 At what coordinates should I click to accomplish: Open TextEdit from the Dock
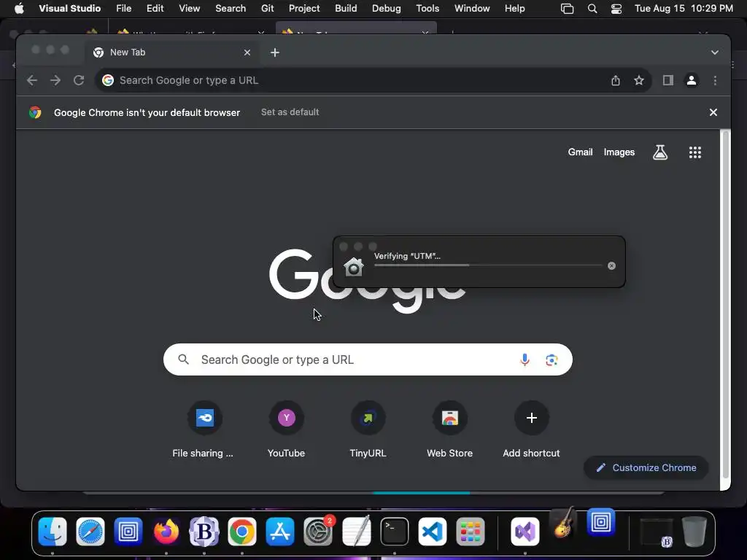pyautogui.click(x=356, y=532)
